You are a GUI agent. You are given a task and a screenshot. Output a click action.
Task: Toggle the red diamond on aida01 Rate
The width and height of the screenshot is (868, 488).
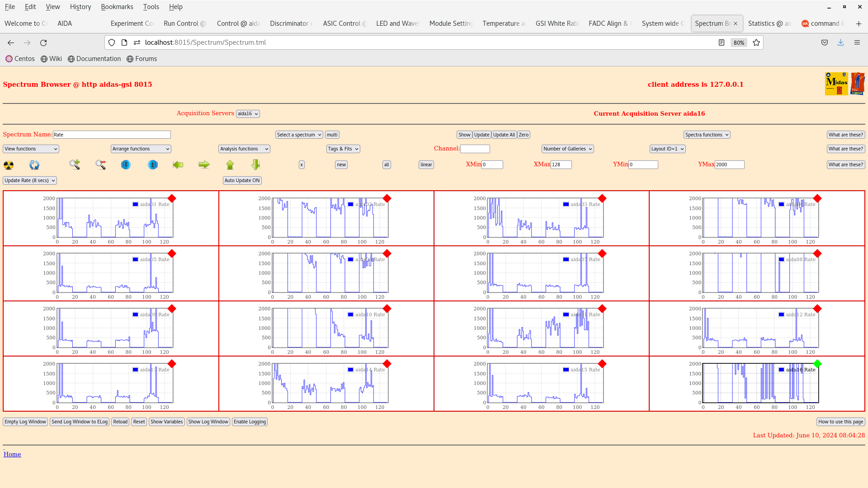pos(172,199)
